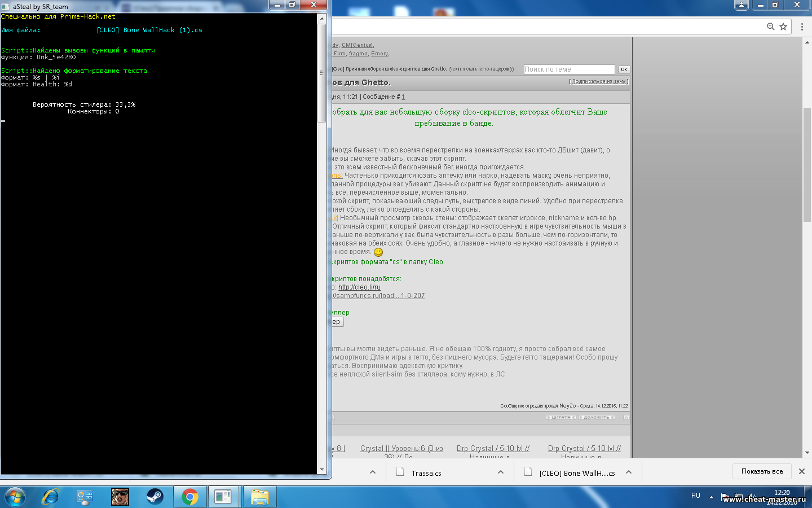Click the 'Поиск по теме' search field
This screenshot has height=508, width=812.
coord(568,69)
